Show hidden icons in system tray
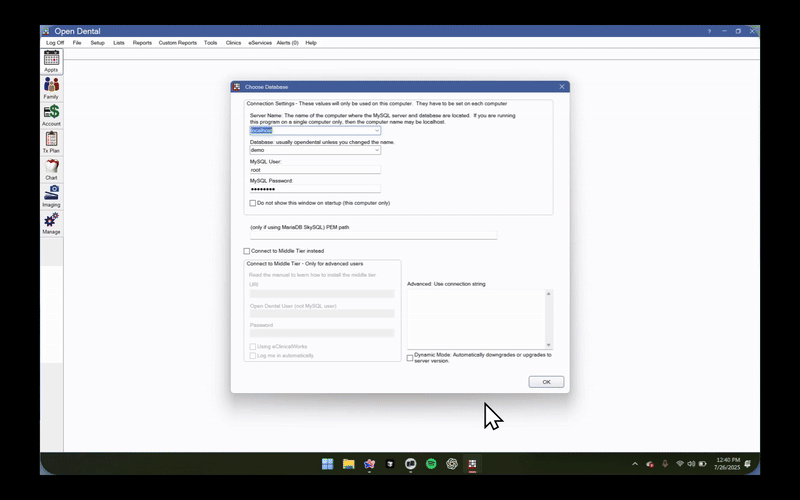This screenshot has height=500, width=800. [x=635, y=464]
